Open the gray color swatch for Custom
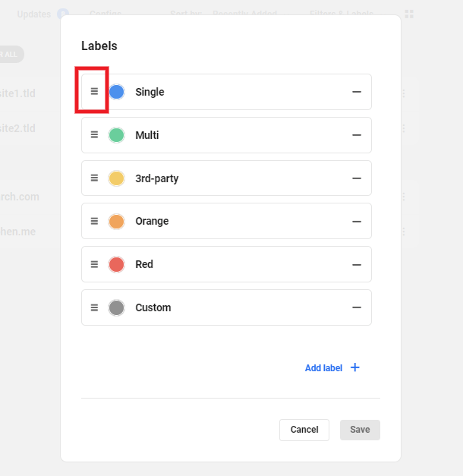 (116, 307)
